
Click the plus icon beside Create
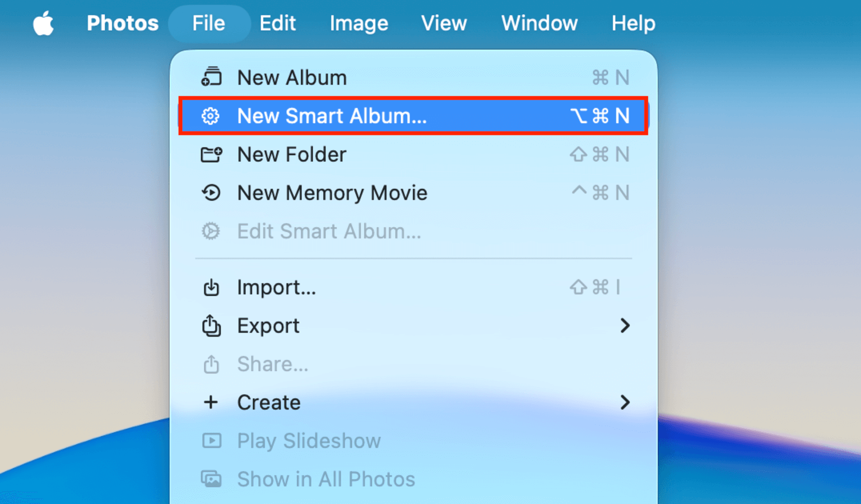click(211, 402)
